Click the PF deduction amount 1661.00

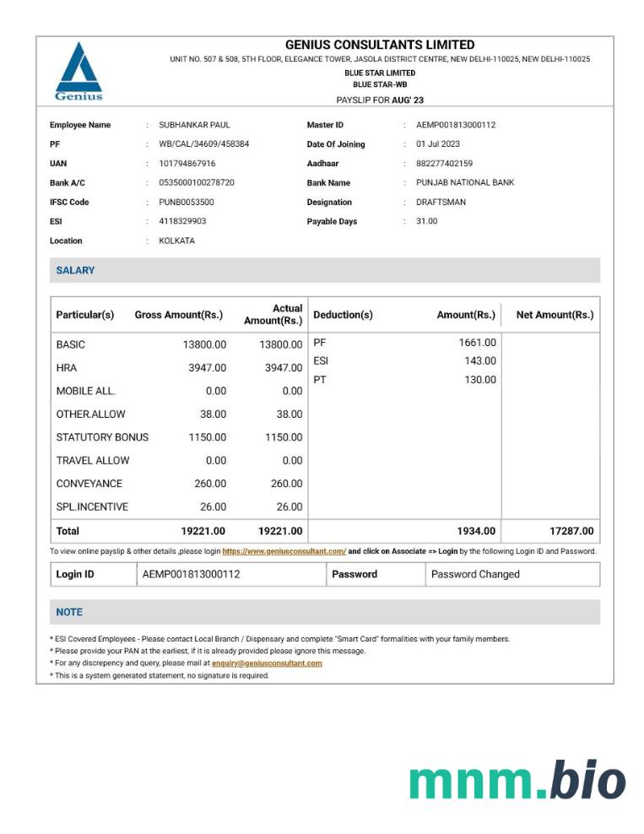[x=477, y=343]
